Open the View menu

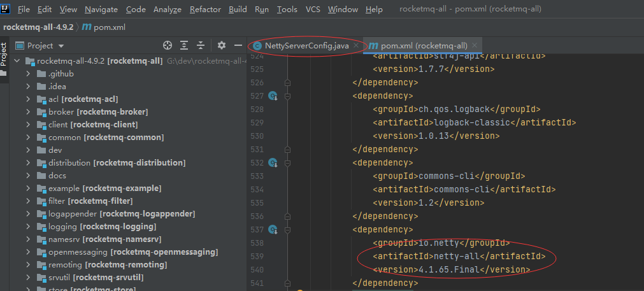(68, 9)
